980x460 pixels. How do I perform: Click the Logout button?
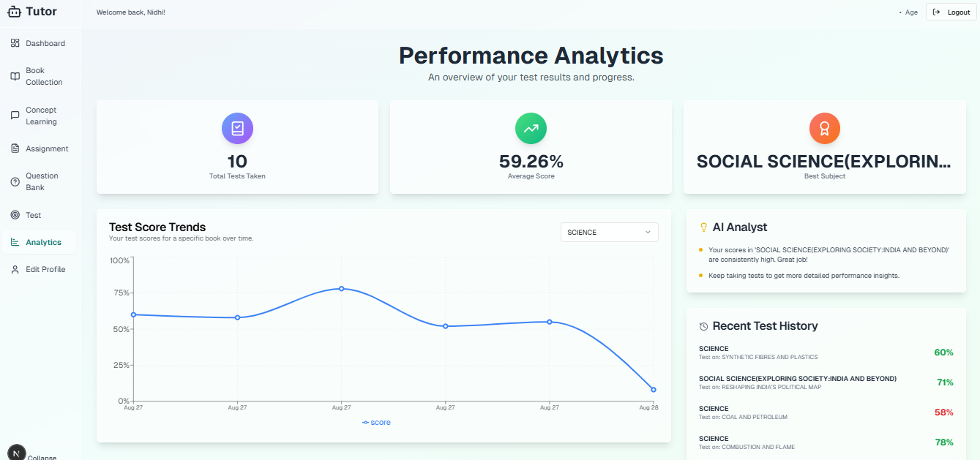(x=950, y=12)
